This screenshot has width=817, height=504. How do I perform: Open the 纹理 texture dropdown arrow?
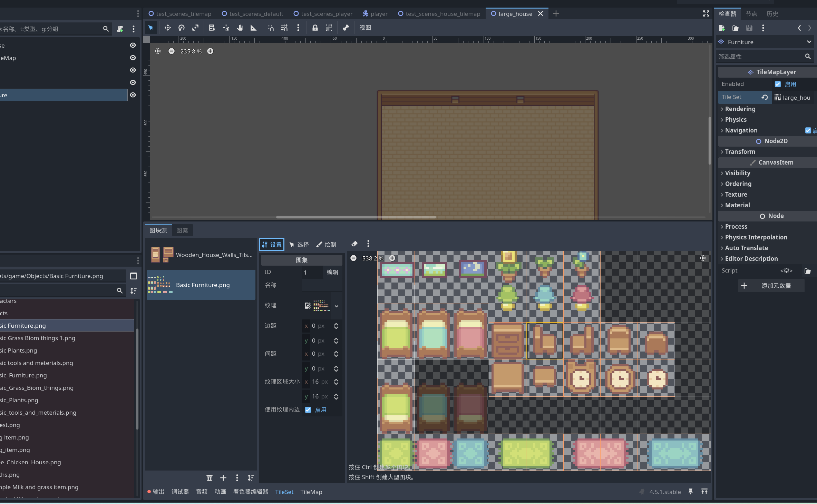[x=336, y=306]
